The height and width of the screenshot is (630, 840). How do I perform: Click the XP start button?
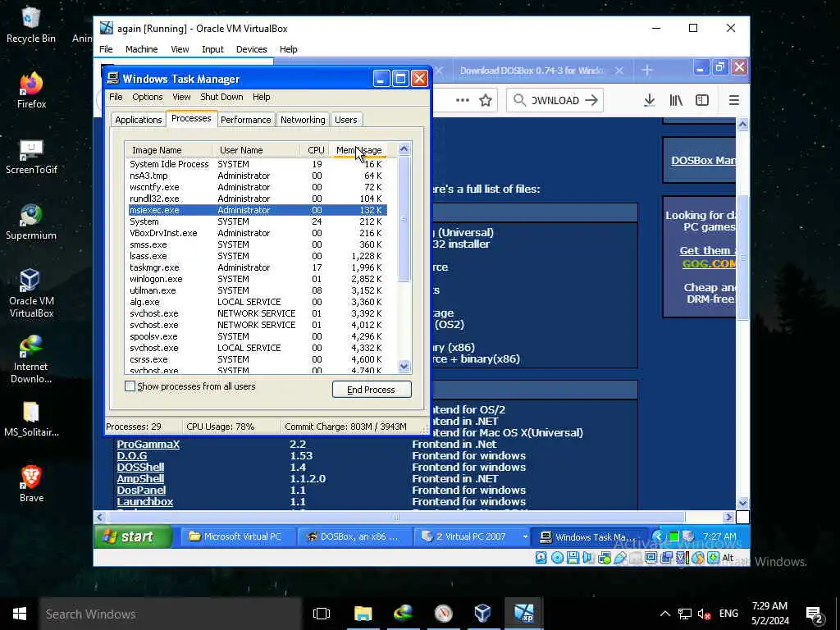tap(134, 536)
